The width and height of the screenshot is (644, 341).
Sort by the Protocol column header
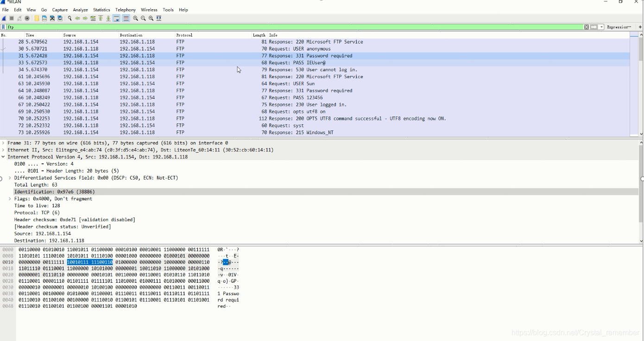coord(213,35)
